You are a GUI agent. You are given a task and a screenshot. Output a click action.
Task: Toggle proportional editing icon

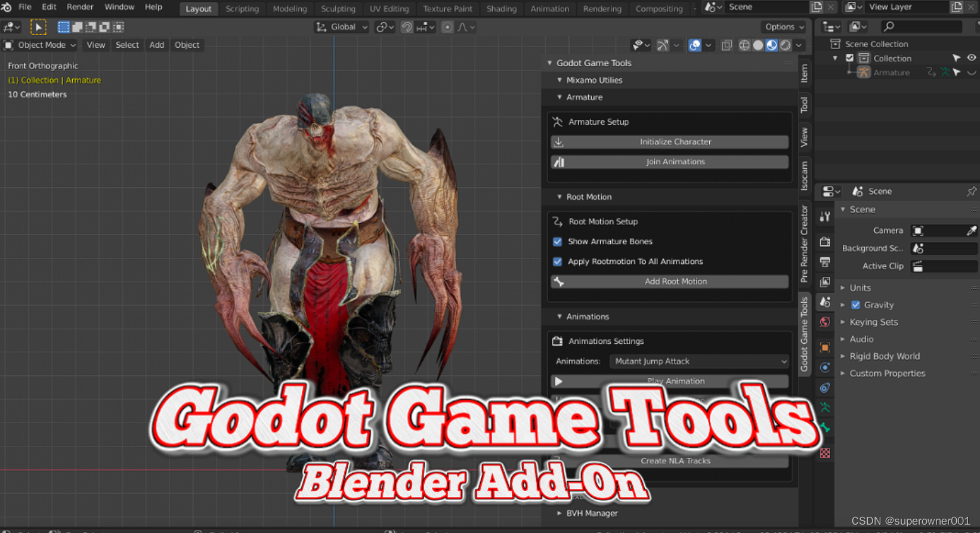447,27
